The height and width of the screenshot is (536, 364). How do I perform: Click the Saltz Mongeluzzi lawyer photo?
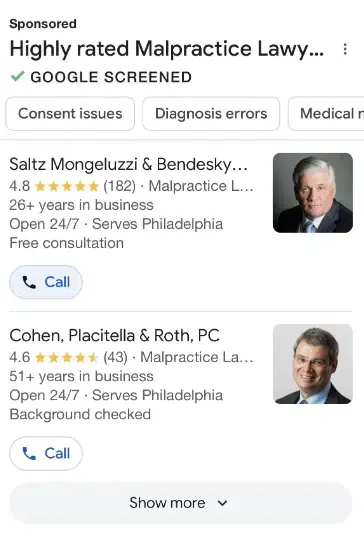tap(313, 193)
